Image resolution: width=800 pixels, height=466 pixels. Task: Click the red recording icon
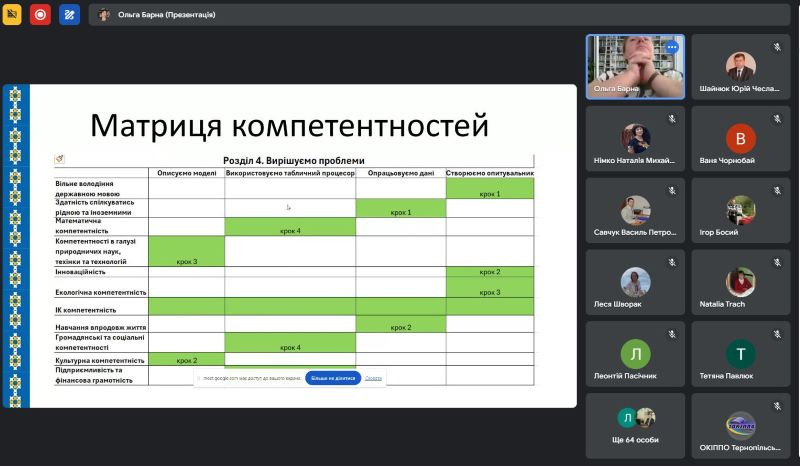[x=40, y=14]
